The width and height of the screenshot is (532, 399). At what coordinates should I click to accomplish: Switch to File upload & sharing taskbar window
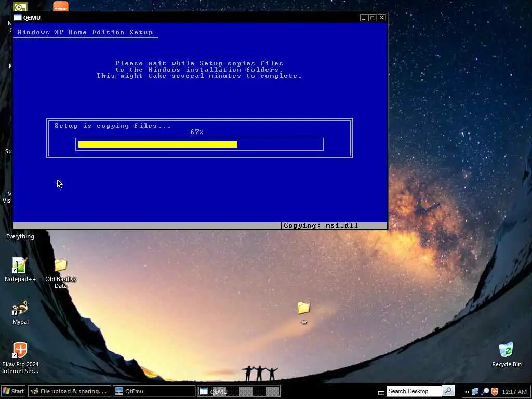coord(69,391)
